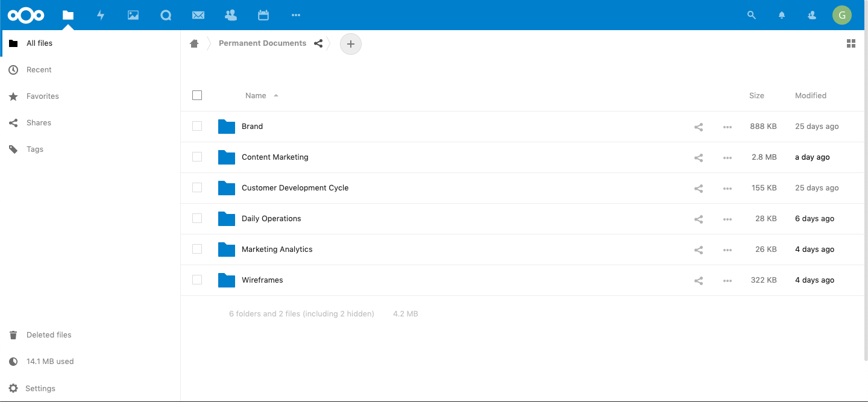868x402 pixels.
Task: Open more actions for Brand
Action: [x=728, y=127]
